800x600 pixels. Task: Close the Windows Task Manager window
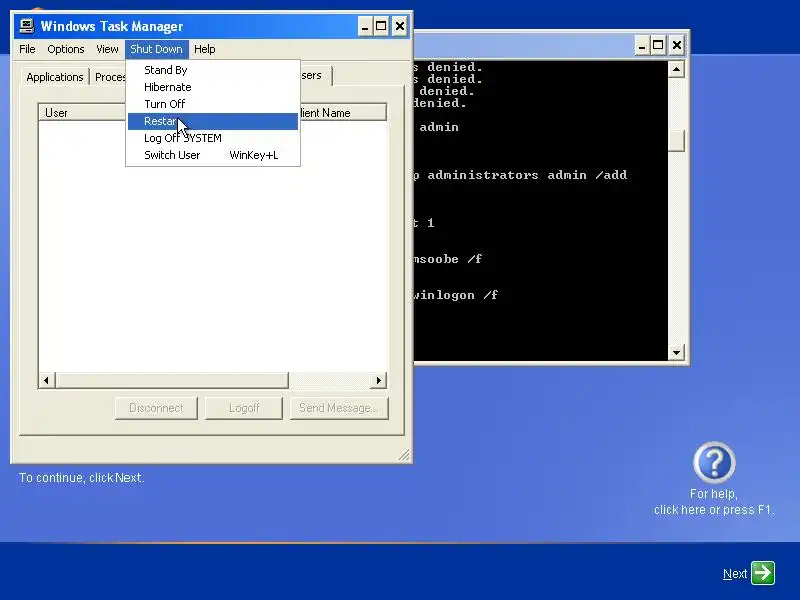tap(400, 26)
